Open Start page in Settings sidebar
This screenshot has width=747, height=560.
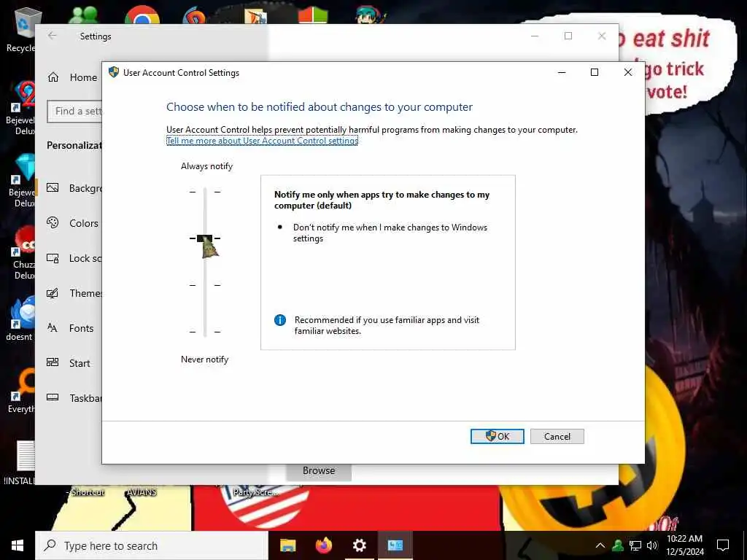[x=69, y=363]
